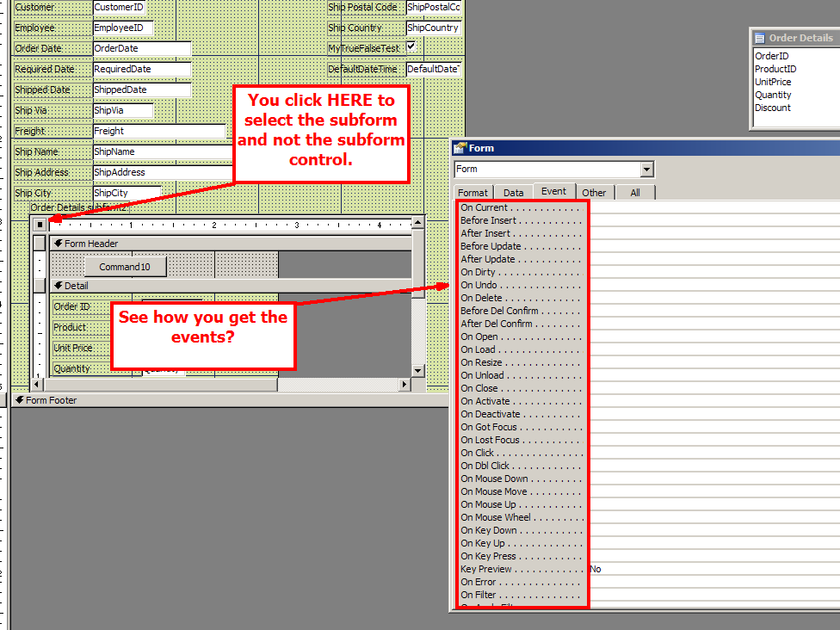Switch to the All tab

coord(635,193)
